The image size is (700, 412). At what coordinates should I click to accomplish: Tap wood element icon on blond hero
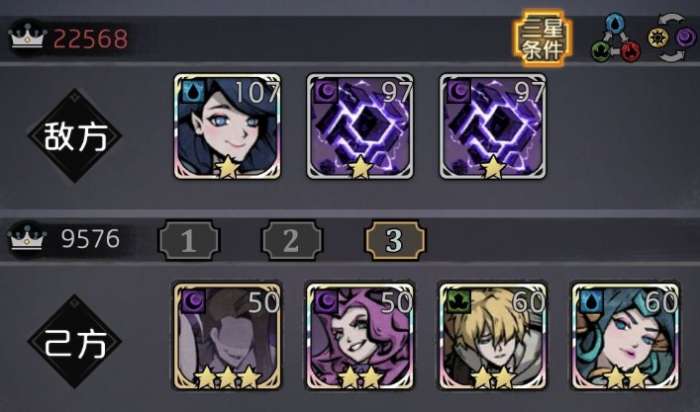[x=459, y=301]
